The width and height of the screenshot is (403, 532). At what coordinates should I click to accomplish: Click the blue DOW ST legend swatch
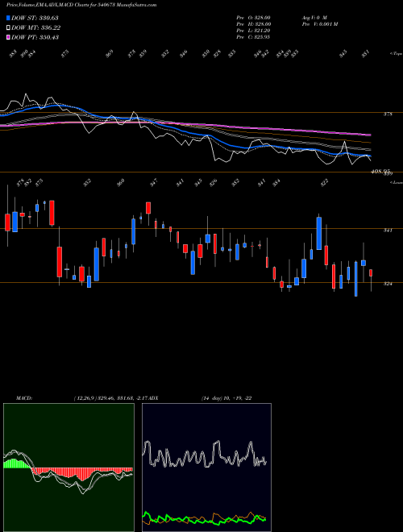8,18
